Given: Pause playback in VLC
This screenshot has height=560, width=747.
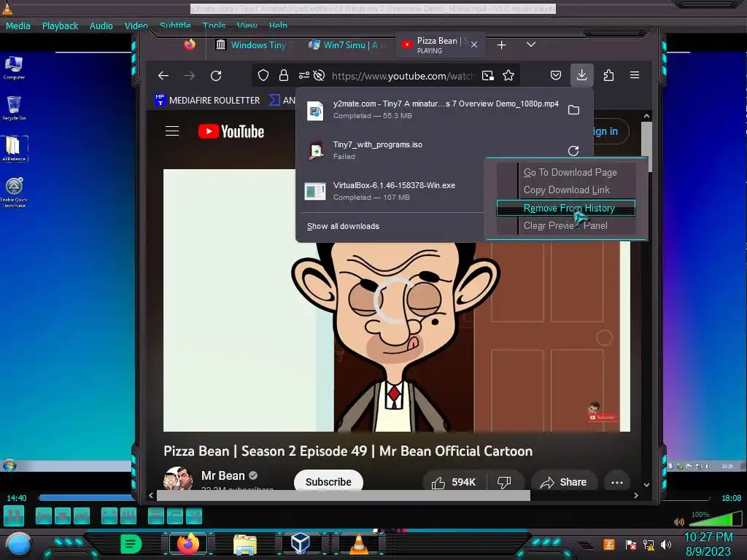Looking at the screenshot, I should tap(14, 516).
